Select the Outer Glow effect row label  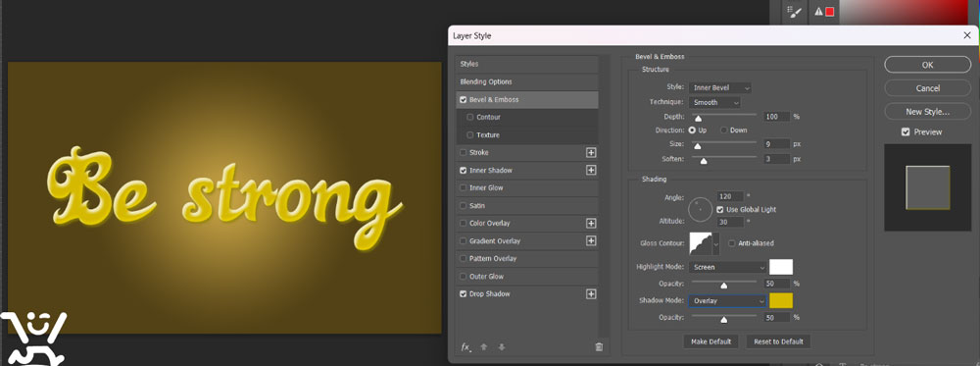coord(486,277)
